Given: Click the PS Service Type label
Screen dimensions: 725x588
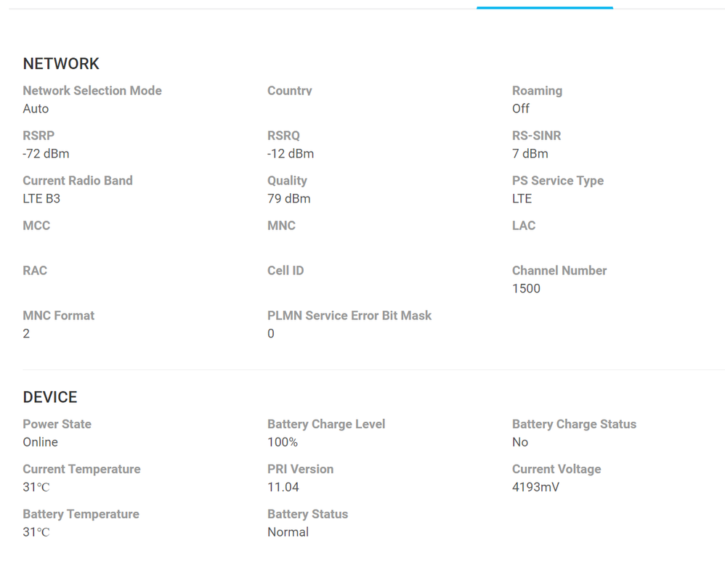Looking at the screenshot, I should pyautogui.click(x=558, y=181).
